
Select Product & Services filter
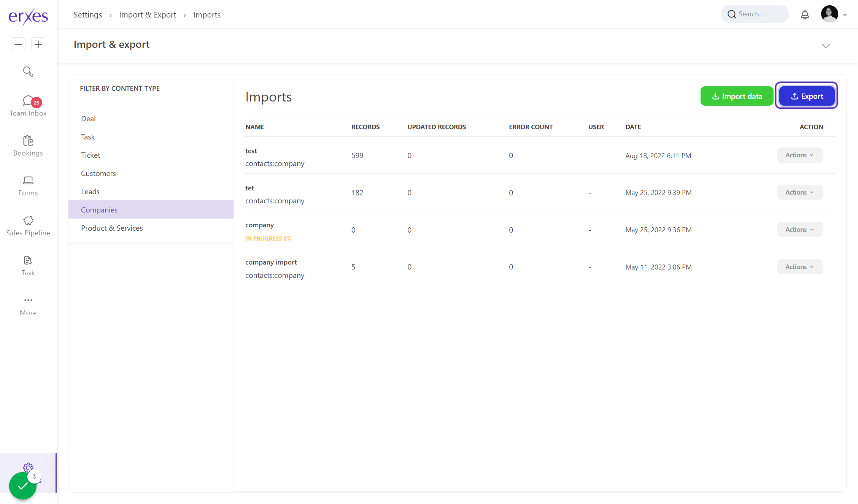112,228
